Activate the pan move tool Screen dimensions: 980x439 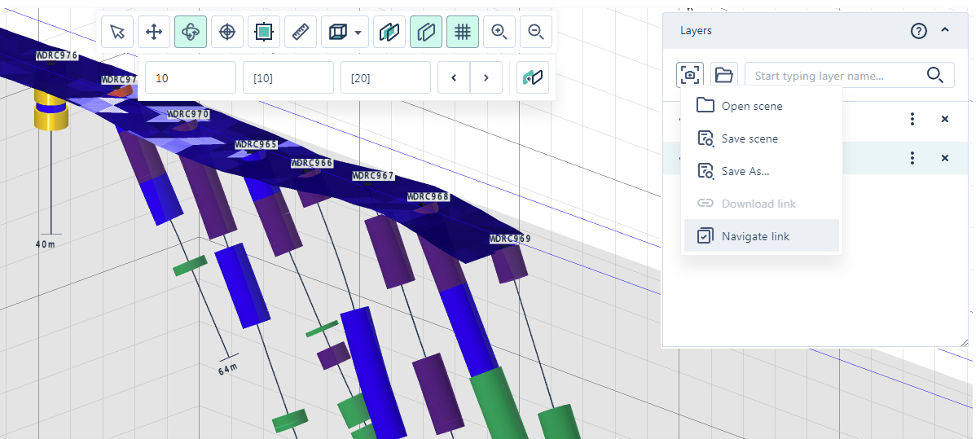pos(153,32)
